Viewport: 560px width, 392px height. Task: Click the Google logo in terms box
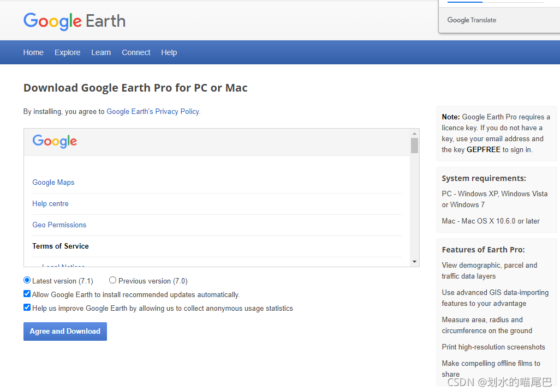[x=55, y=141]
